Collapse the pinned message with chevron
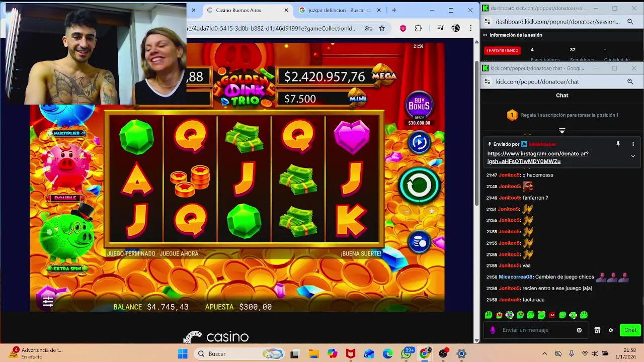Viewport: 644px width, 362px height. [x=633, y=156]
